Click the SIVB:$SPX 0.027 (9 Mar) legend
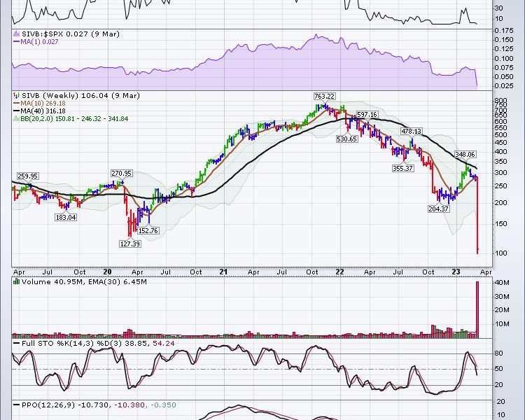Screen dimensions: 525x420 tap(70, 34)
